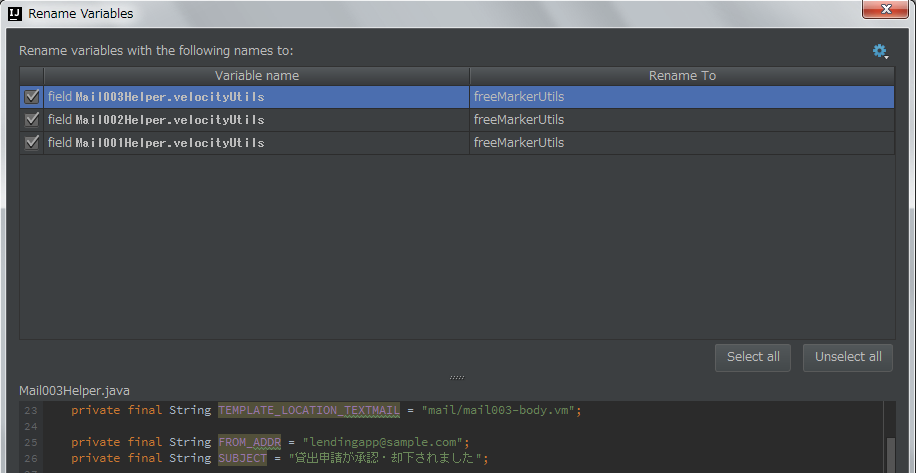Click the Unselect all button
This screenshot has height=473, width=916.
tap(848, 357)
